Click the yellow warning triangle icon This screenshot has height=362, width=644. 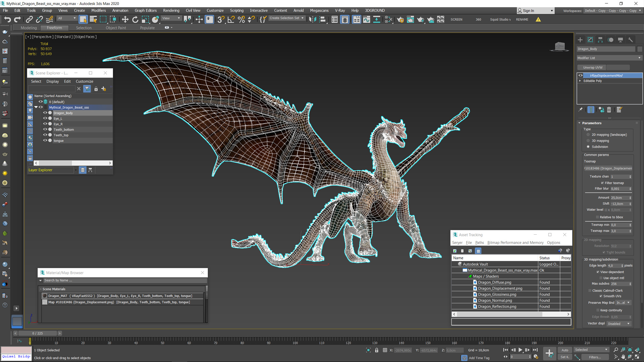point(538,19)
